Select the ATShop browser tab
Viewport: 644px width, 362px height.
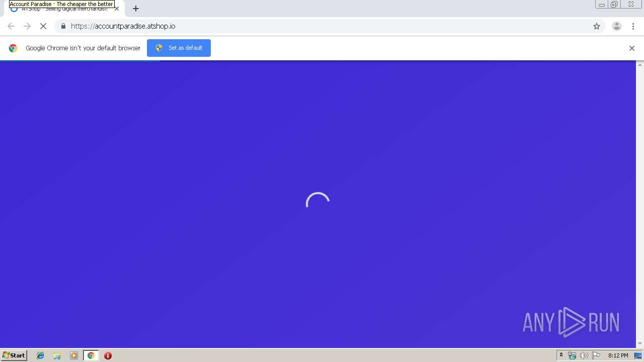[x=64, y=9]
